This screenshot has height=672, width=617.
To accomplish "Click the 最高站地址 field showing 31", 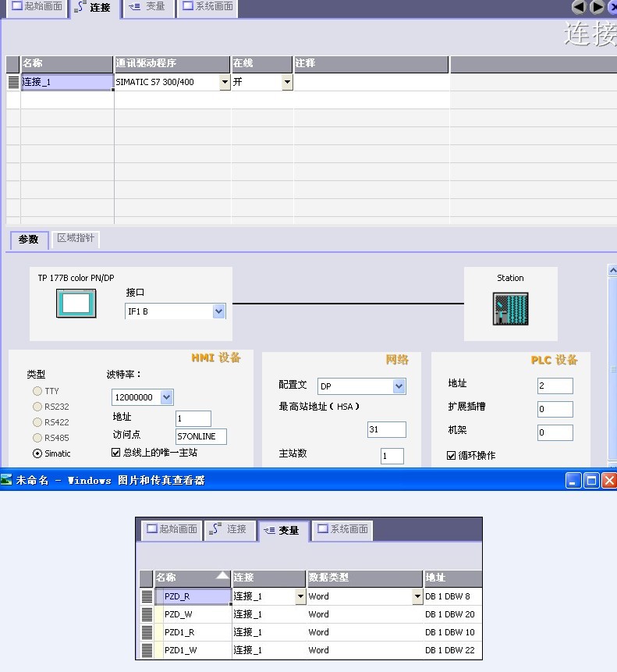I will 387,429.
